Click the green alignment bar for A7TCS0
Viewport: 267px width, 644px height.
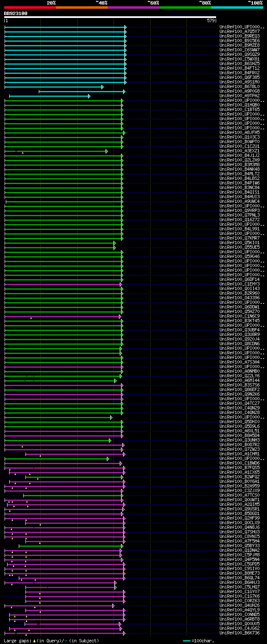(73, 495)
